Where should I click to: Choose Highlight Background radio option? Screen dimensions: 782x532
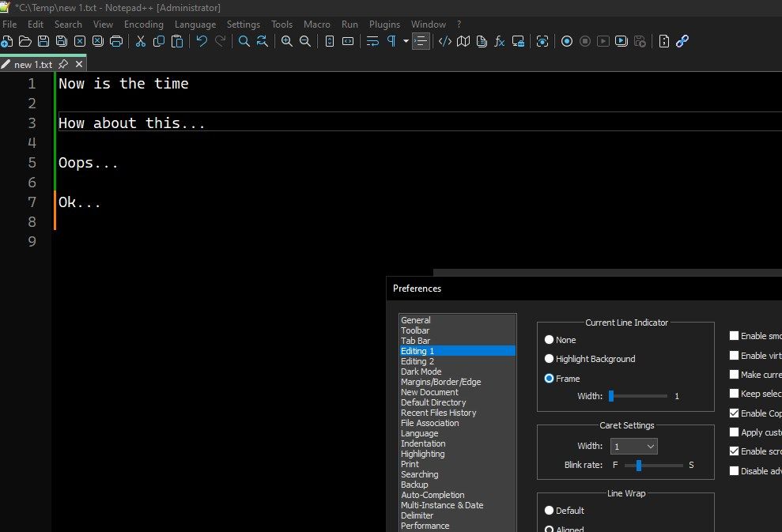point(549,359)
